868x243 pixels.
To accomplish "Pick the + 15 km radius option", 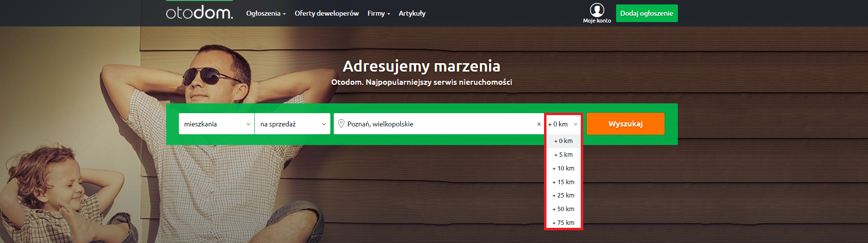I will [x=563, y=182].
